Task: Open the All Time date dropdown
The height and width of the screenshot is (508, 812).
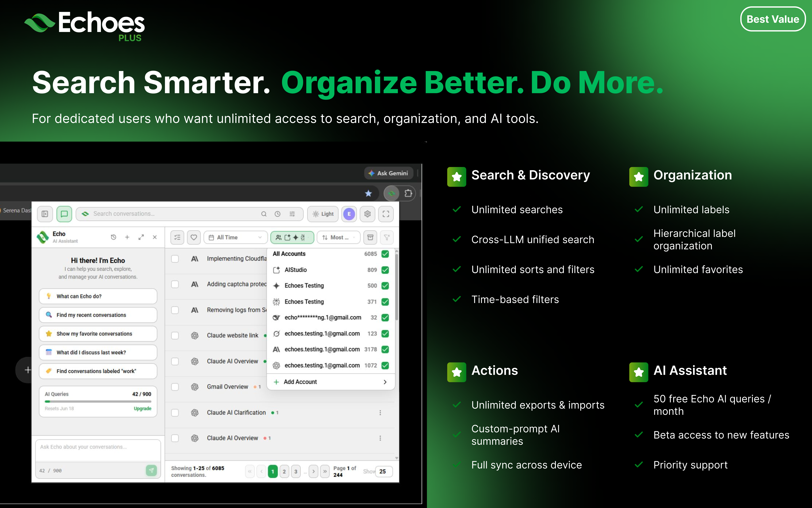Action: pos(236,238)
